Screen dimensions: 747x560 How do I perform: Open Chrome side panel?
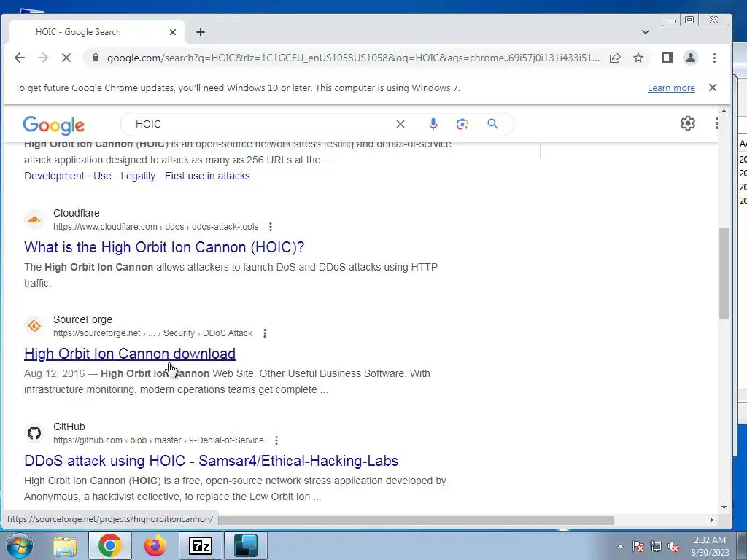(x=667, y=58)
